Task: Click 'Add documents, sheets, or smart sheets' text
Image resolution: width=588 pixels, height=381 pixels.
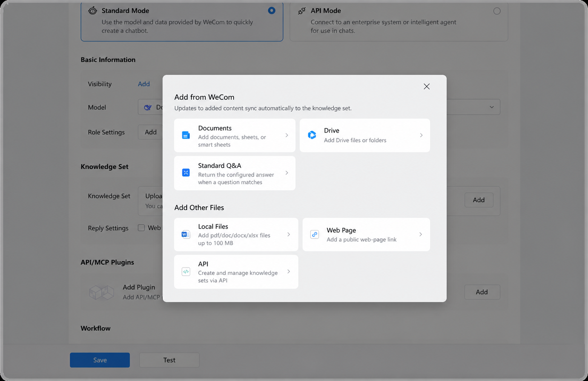Action: 232,141
